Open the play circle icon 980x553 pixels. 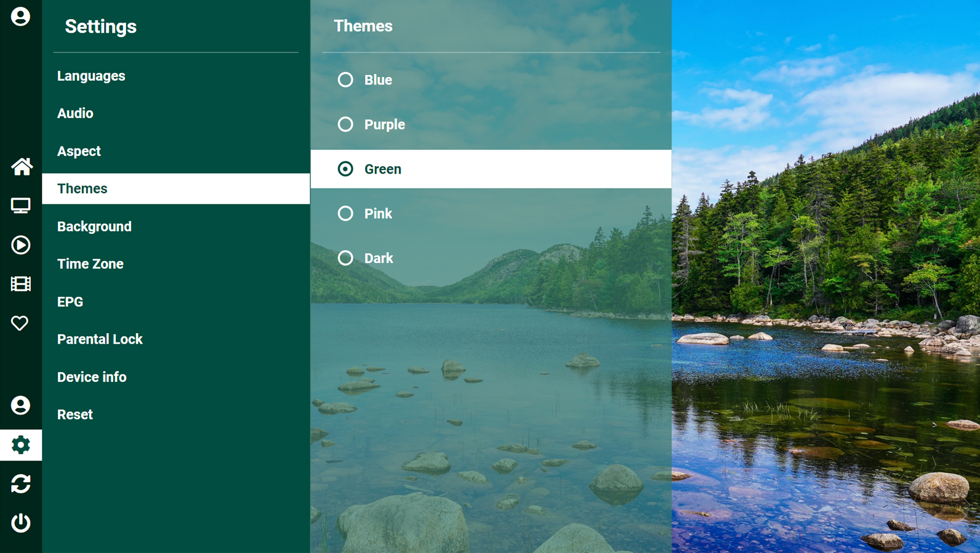[x=20, y=245]
